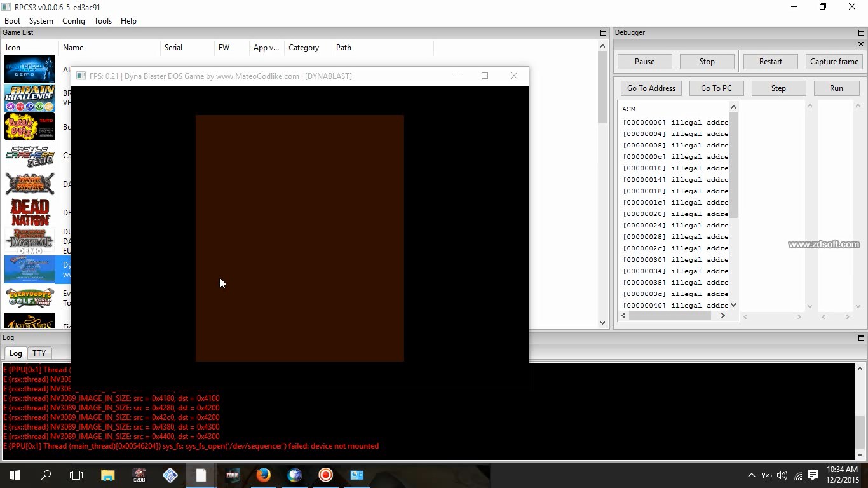Undock the Log panel
The height and width of the screenshot is (488, 868).
(x=861, y=337)
